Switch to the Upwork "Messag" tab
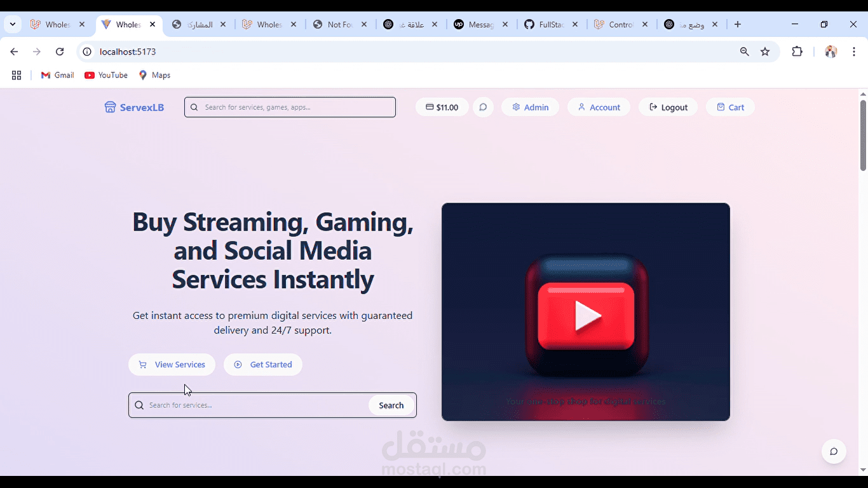868x488 pixels. point(481,25)
